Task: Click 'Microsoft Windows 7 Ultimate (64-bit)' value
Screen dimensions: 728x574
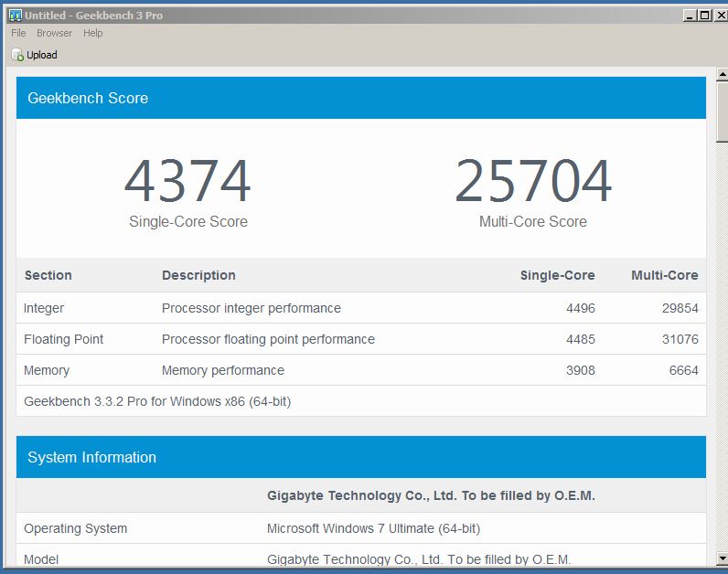Action: 373,528
